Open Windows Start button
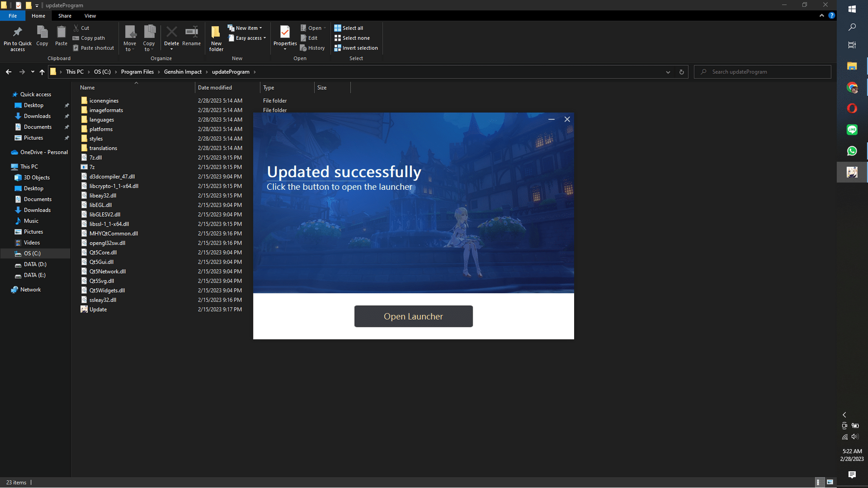Screen dimensions: 868x488 click(852, 9)
